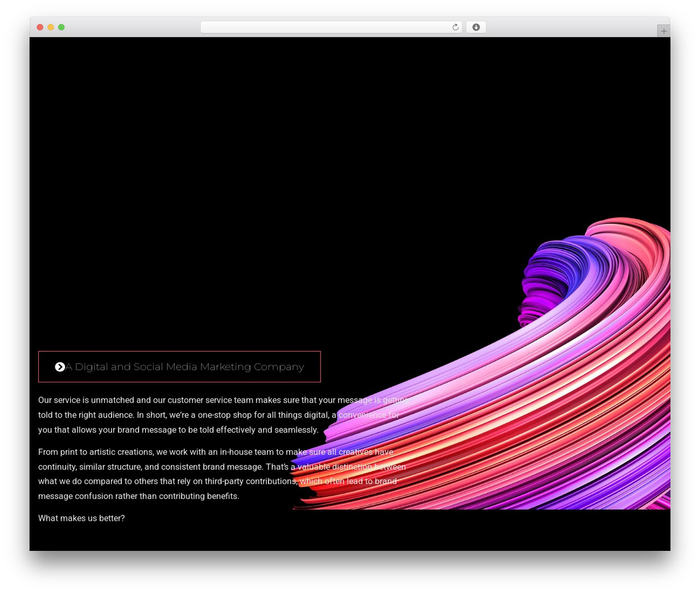700x593 pixels.
Task: Close the window with the red dot
Action: click(x=40, y=27)
